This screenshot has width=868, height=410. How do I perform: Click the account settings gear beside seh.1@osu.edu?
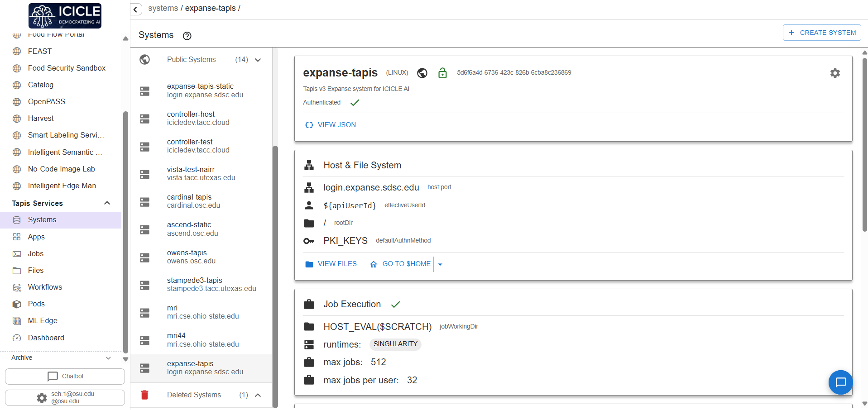click(42, 398)
